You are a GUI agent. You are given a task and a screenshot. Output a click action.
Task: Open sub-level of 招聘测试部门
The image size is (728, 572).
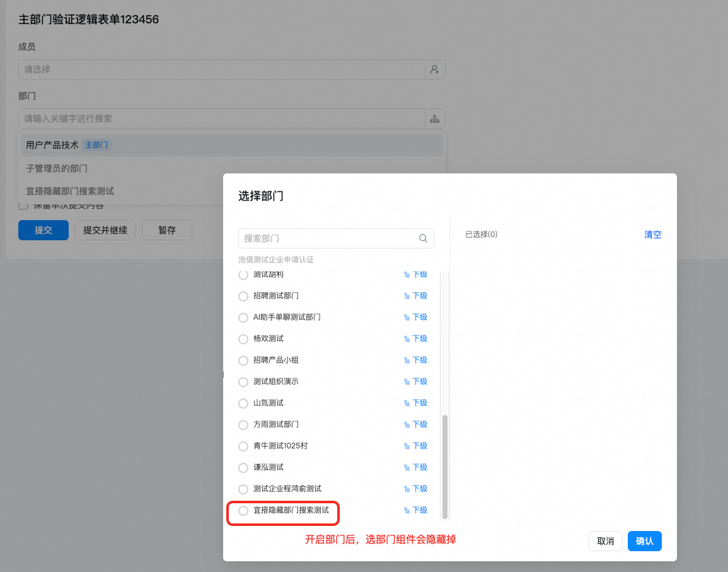click(415, 296)
